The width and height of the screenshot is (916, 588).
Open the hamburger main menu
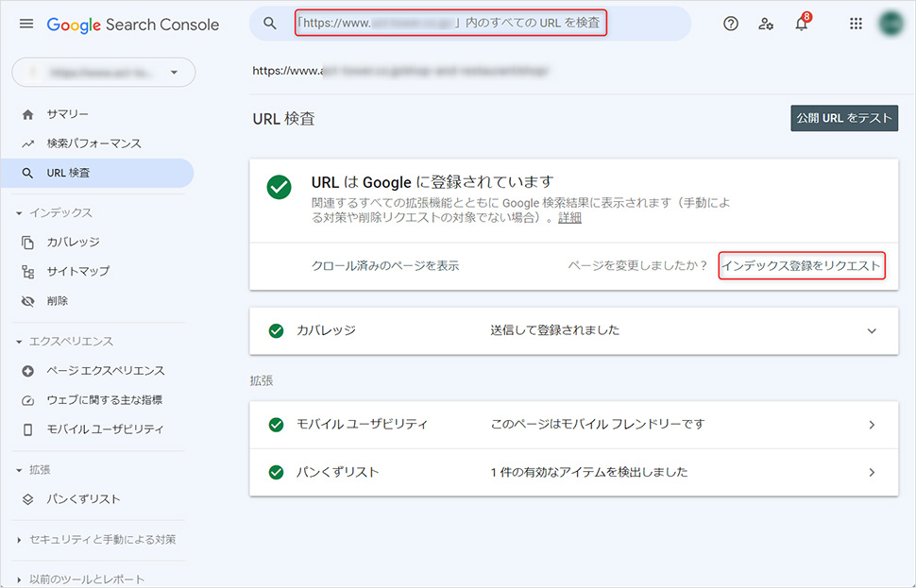pos(26,24)
